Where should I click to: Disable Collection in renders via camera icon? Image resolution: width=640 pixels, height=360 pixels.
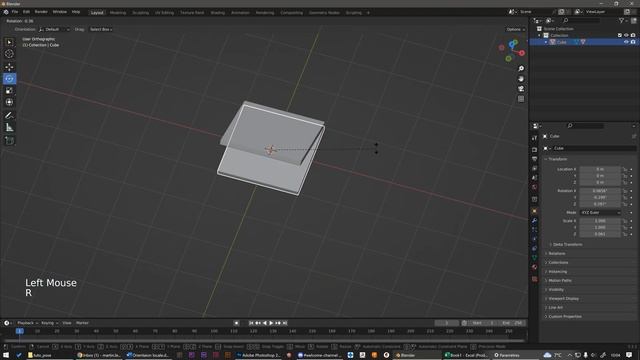633,36
